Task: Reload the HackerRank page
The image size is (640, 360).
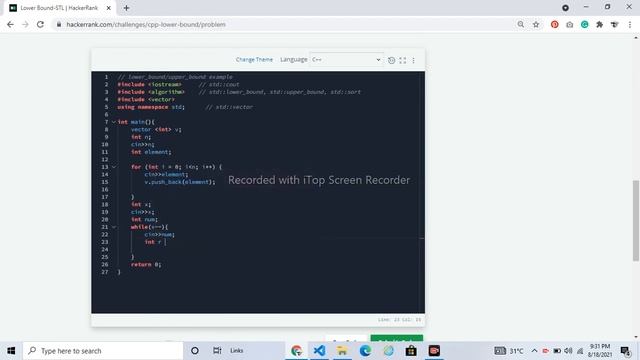Action: [x=40, y=24]
